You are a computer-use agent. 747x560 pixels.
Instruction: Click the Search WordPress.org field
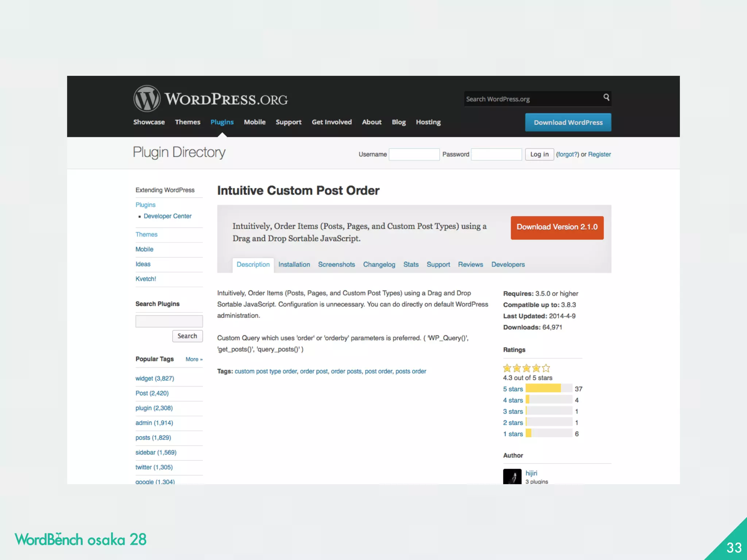pyautogui.click(x=533, y=99)
